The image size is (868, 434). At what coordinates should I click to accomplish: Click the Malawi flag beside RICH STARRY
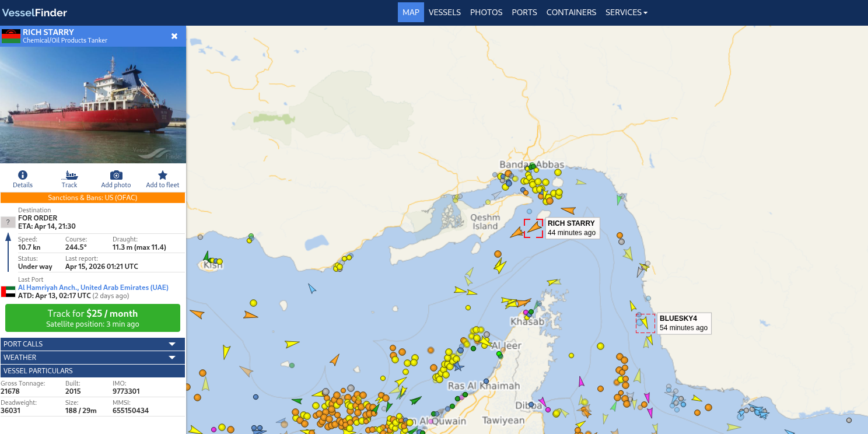[11, 36]
